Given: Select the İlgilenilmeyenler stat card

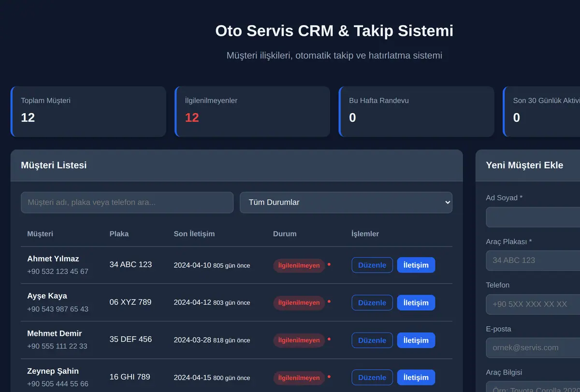Looking at the screenshot, I should click(x=252, y=112).
